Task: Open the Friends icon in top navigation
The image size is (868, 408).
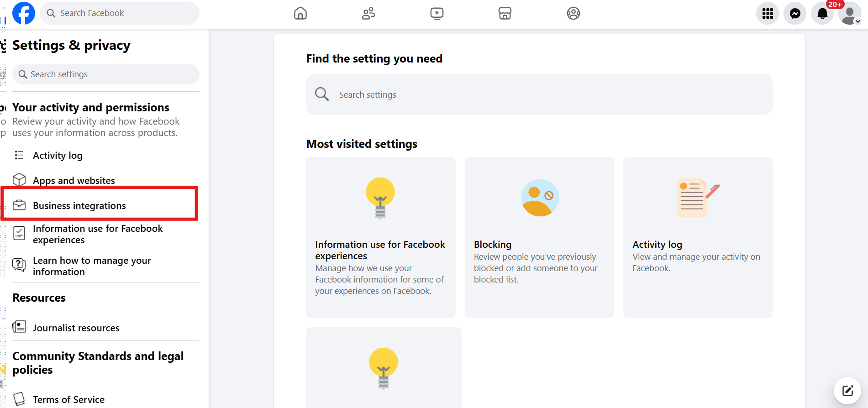Action: coord(368,13)
